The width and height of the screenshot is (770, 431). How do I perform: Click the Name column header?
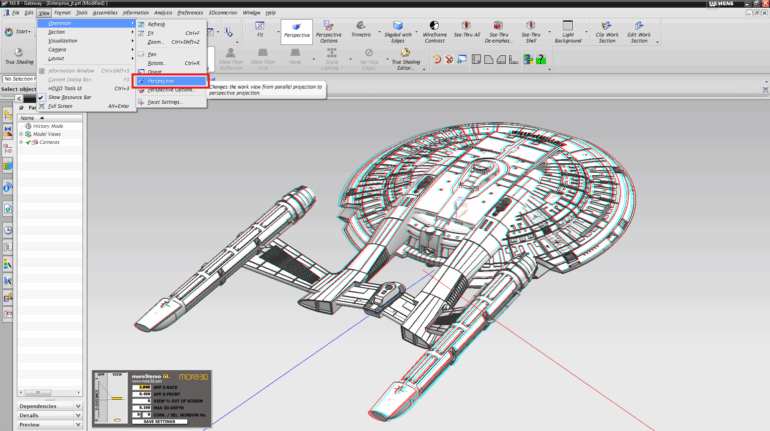pos(50,118)
